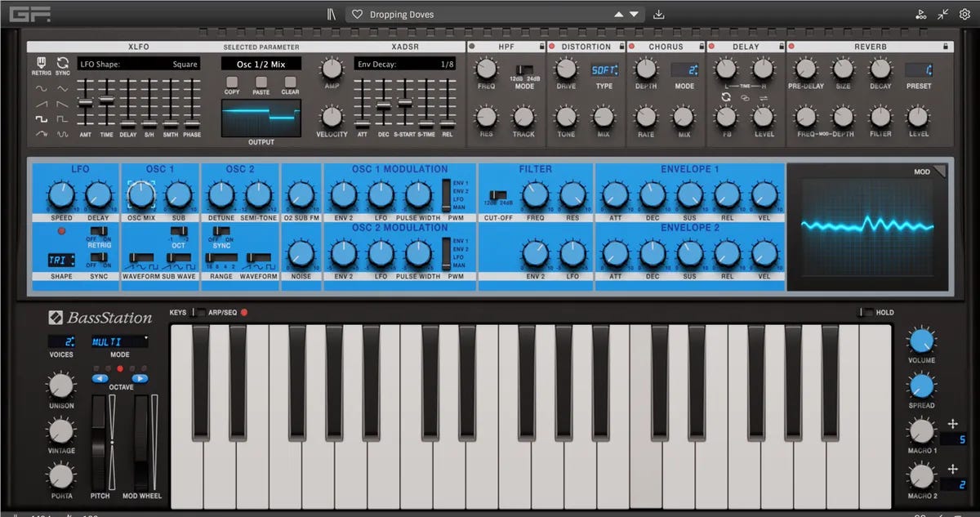Click the Filter FREQ knob
This screenshot has width=980, height=517.
[535, 195]
